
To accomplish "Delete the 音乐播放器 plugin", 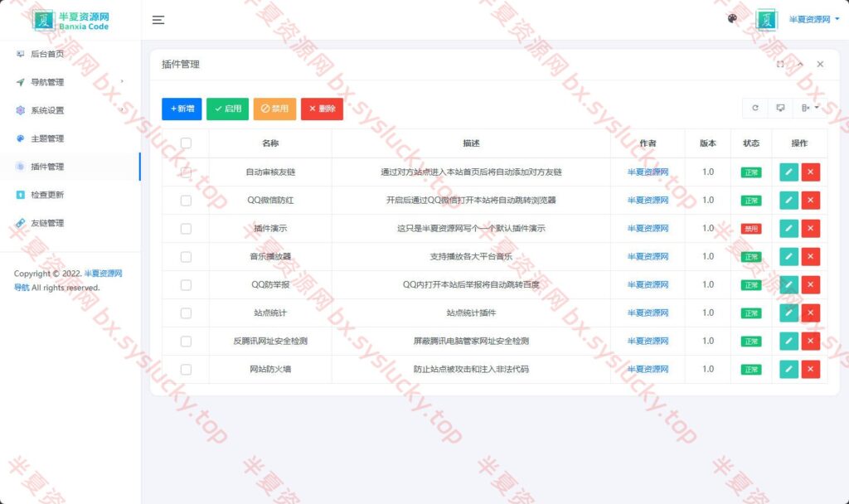I will coord(811,257).
